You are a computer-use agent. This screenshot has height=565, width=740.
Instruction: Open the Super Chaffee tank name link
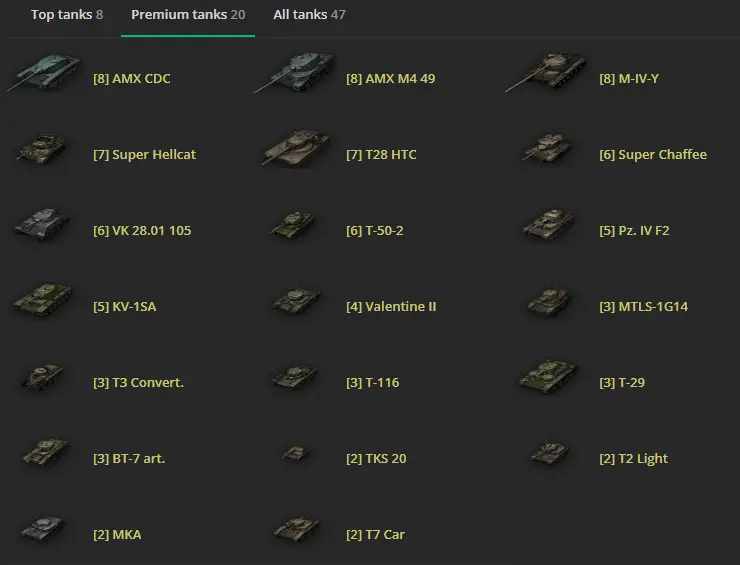pyautogui.click(x=662, y=155)
